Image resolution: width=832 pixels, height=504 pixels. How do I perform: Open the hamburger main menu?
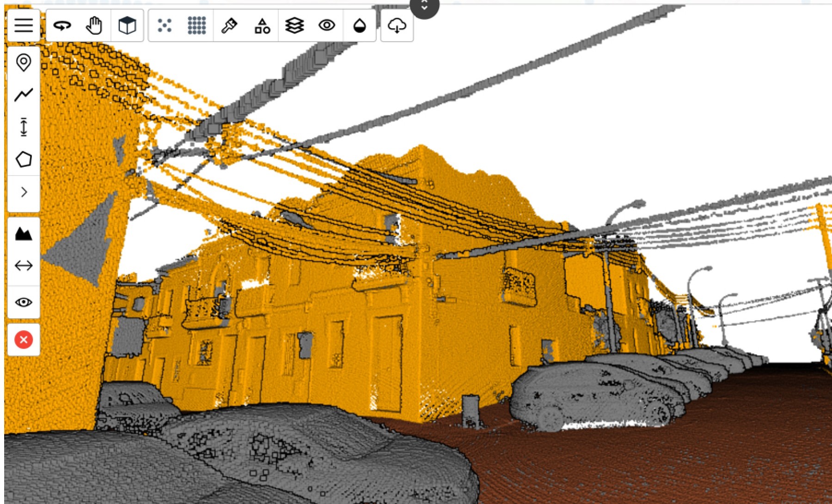click(24, 25)
